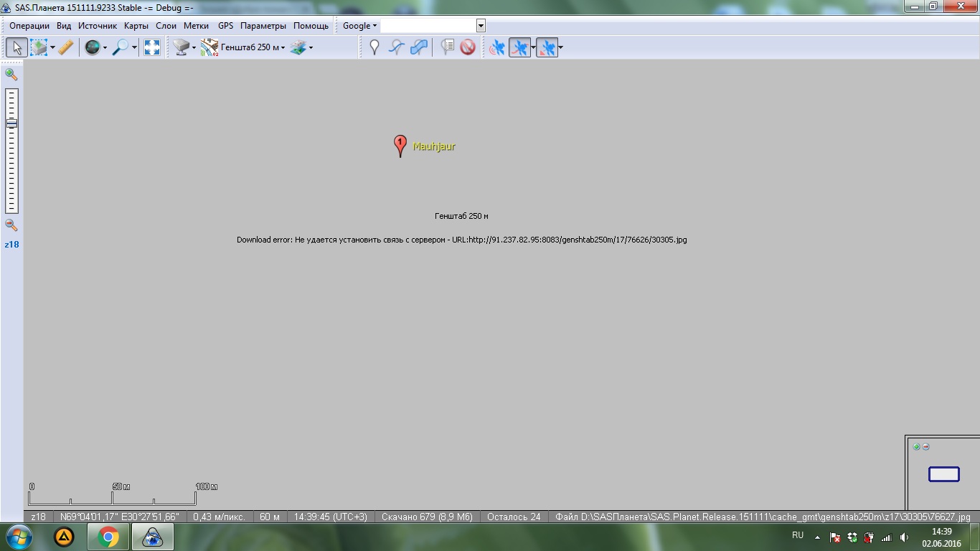Toggle hide all placemarks red icon

click(468, 48)
